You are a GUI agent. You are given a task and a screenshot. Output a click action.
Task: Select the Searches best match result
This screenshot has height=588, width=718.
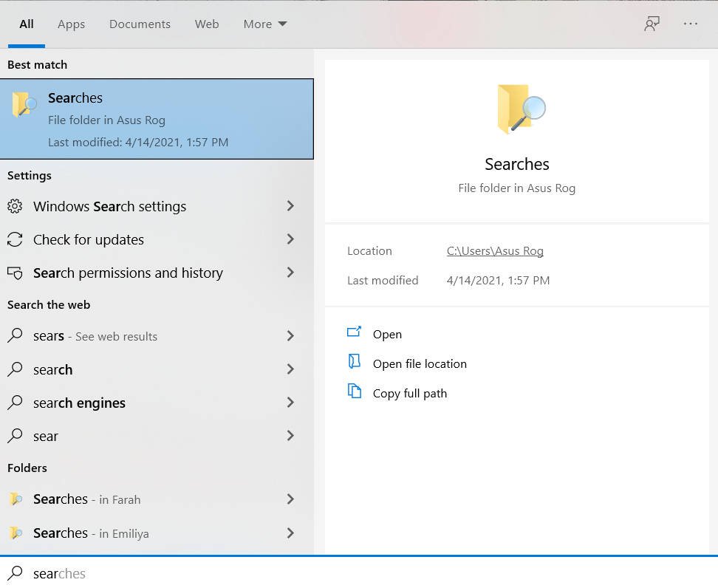point(157,119)
